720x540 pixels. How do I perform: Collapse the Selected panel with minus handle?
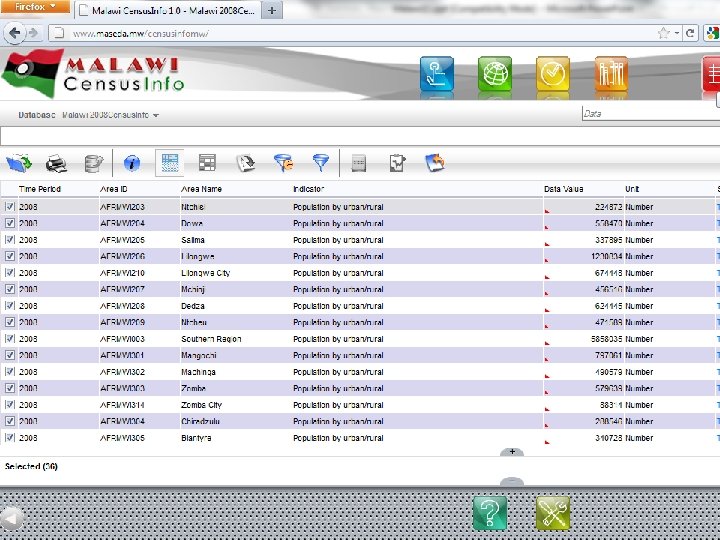[x=512, y=481]
